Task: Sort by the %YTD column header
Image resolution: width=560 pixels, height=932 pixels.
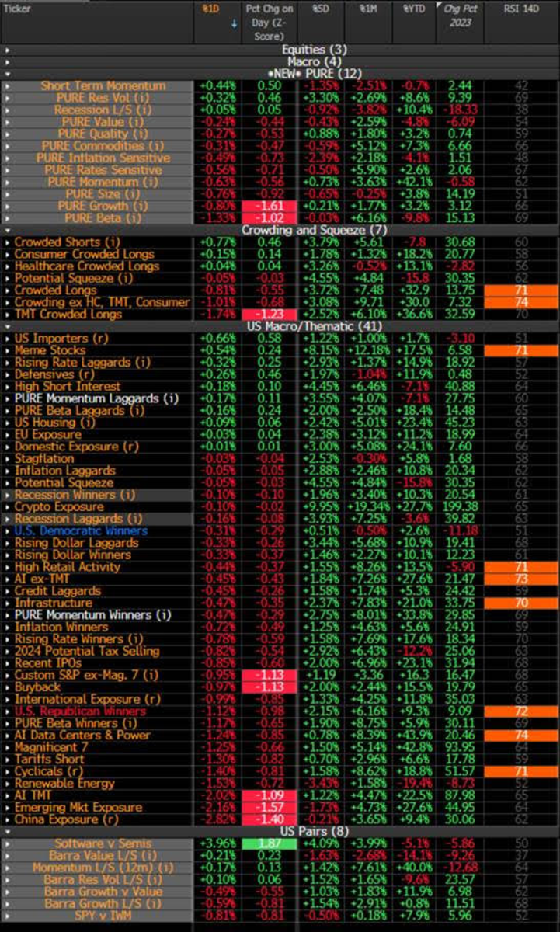Action: pos(412,9)
